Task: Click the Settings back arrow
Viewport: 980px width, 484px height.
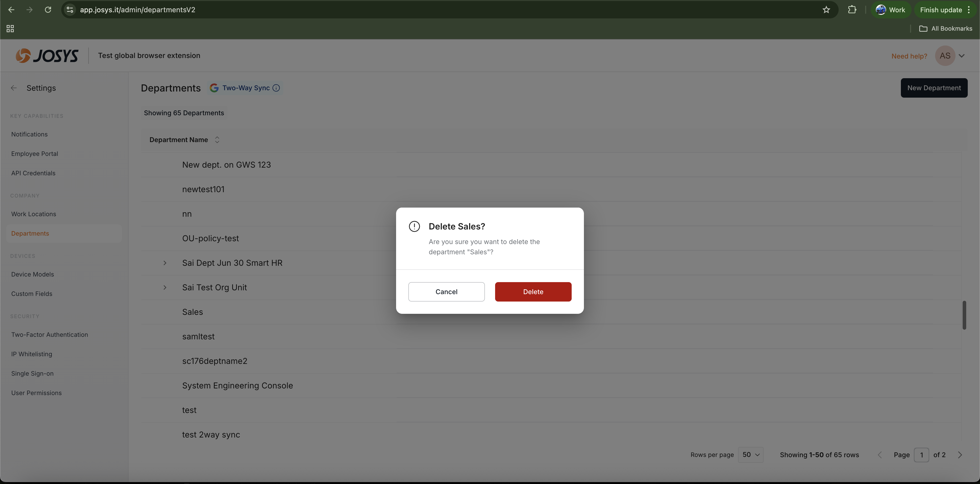Action: [x=14, y=88]
